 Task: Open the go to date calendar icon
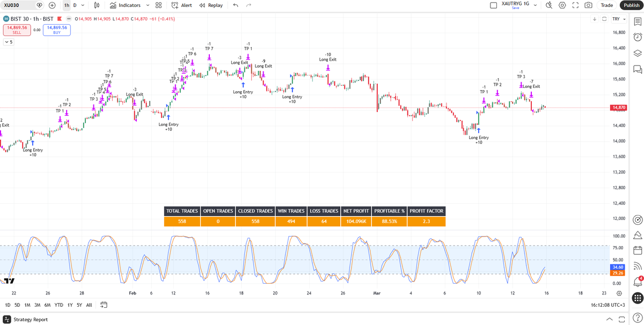104,305
